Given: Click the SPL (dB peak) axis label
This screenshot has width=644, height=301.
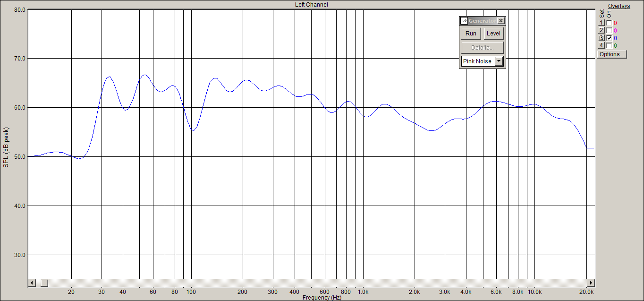Looking at the screenshot, I should pyautogui.click(x=6, y=147).
